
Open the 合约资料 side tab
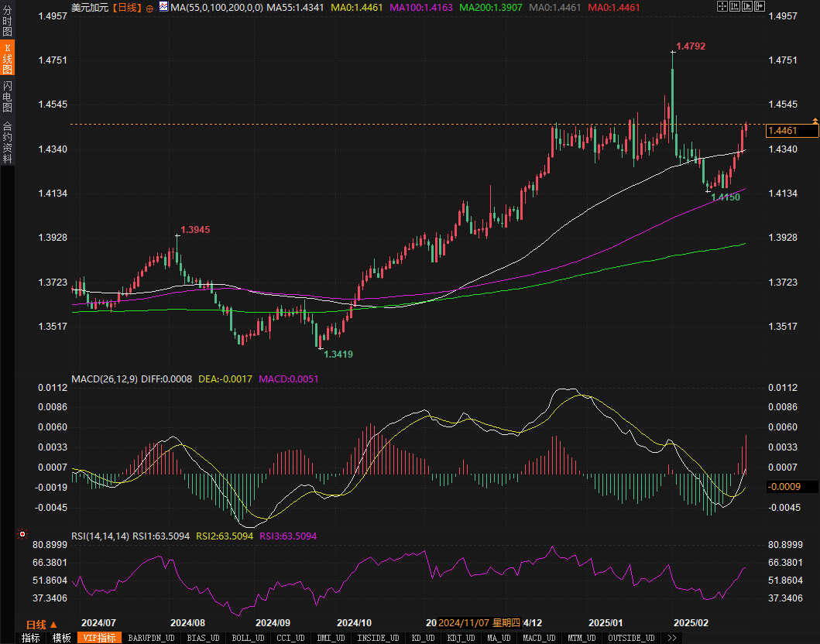pyautogui.click(x=7, y=142)
